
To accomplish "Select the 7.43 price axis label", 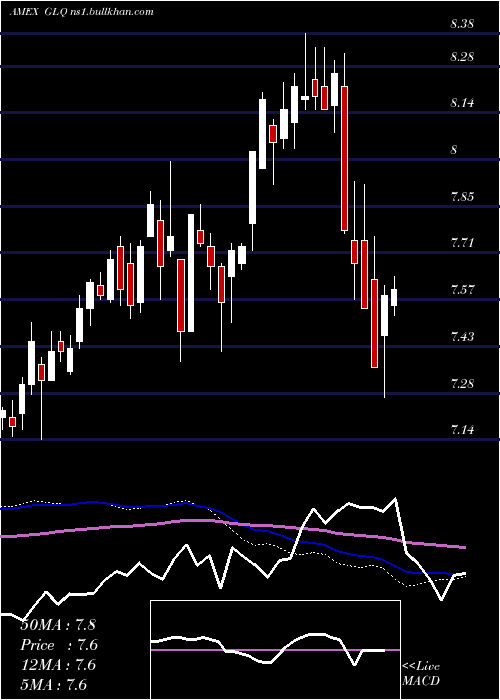I will click(462, 336).
